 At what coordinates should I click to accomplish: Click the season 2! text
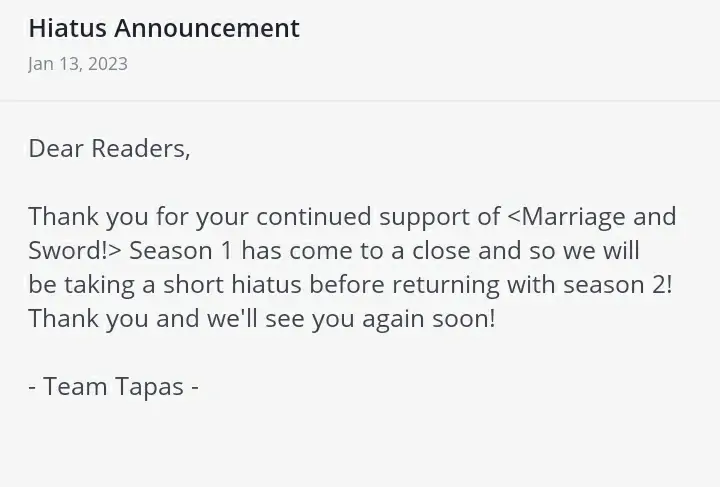(618, 285)
